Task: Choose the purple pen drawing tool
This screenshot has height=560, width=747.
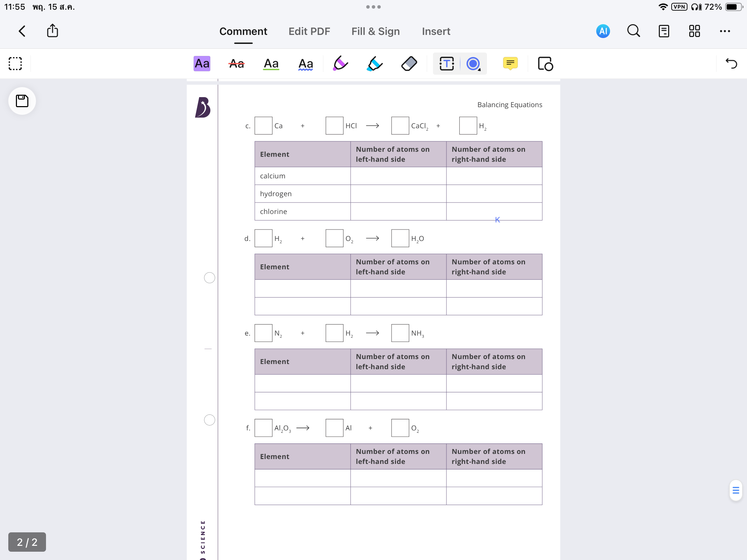Action: 340,64
